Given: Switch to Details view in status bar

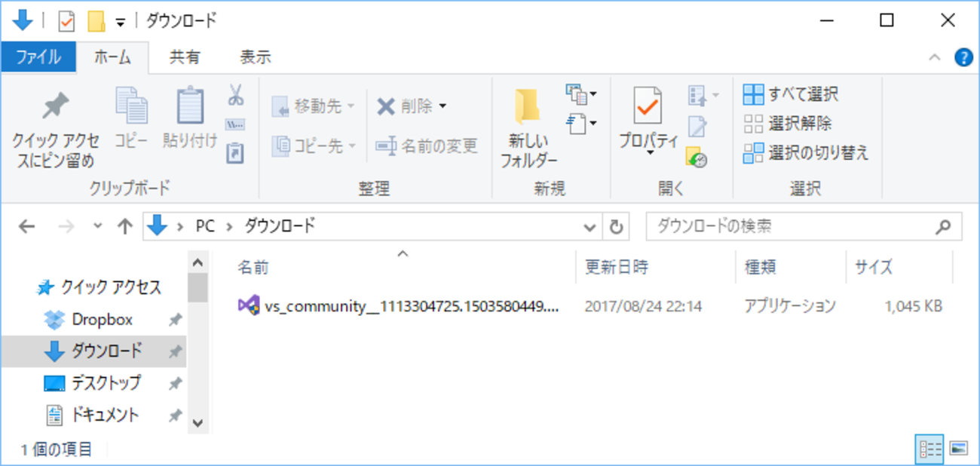Looking at the screenshot, I should click(x=929, y=449).
